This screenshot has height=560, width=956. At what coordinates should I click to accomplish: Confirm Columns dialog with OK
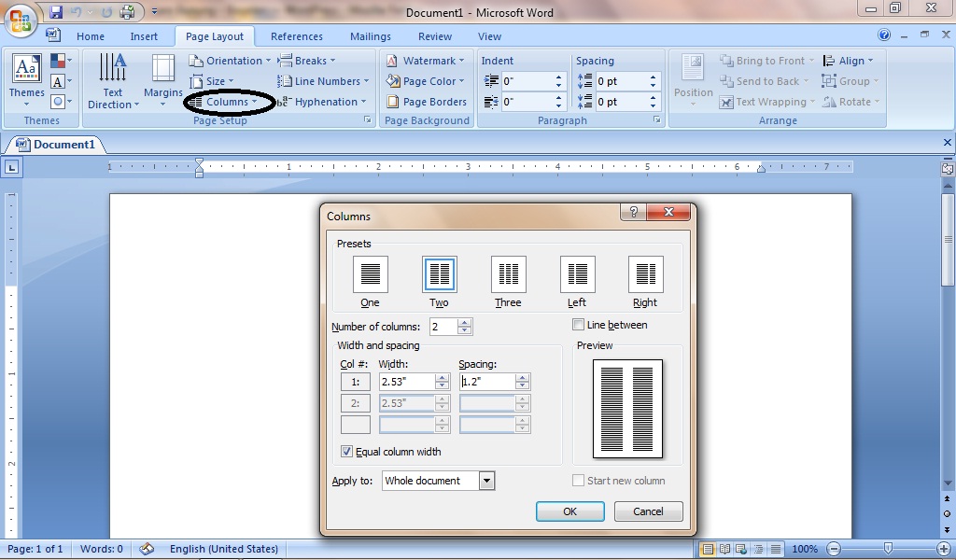570,511
